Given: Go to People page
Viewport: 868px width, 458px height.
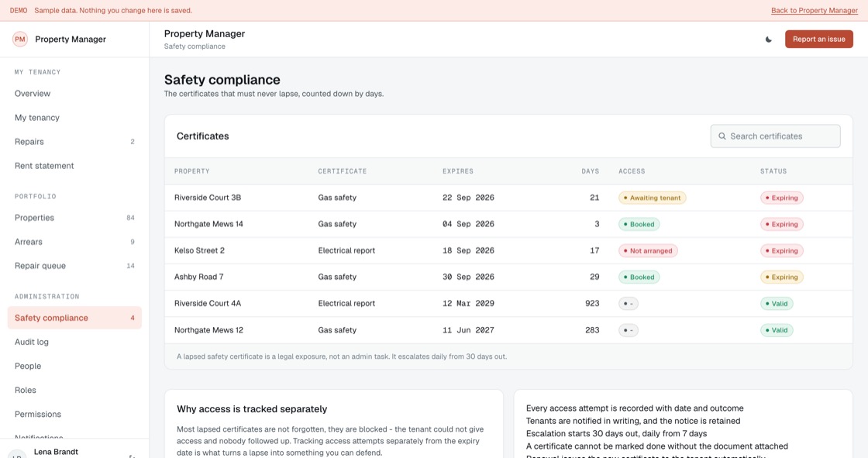Looking at the screenshot, I should [x=74, y=366].
